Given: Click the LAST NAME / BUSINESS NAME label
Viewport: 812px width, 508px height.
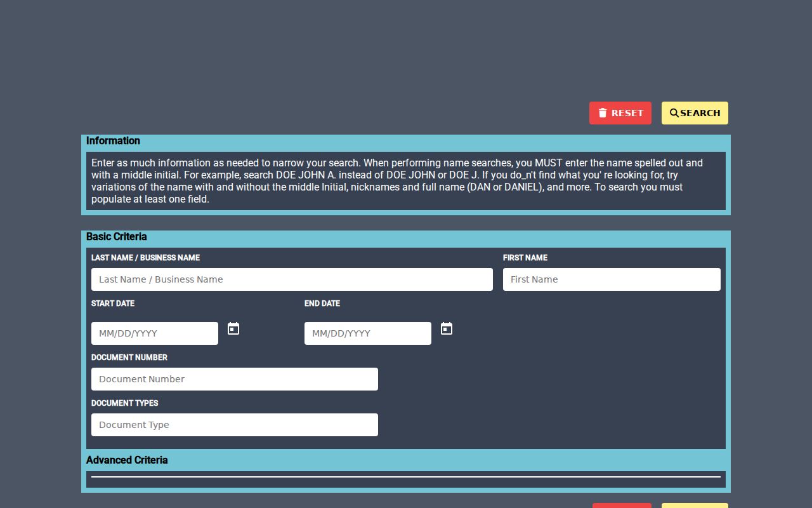Looking at the screenshot, I should coord(145,258).
